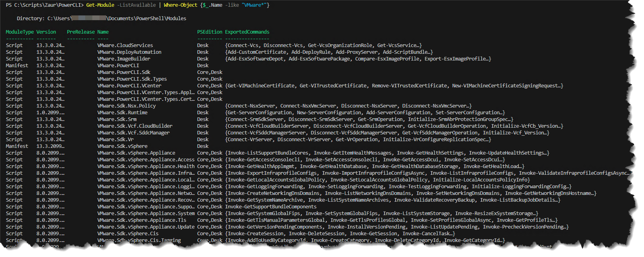Image resolution: width=644 pixels, height=257 pixels.
Task: Click VMware.PowerCLI.VCenter.Types.Cert… module name
Action: coord(146,99)
